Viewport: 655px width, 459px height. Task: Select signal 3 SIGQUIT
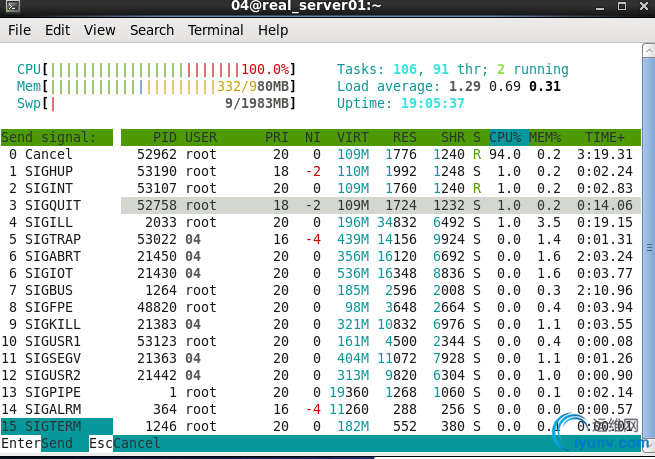pos(57,205)
